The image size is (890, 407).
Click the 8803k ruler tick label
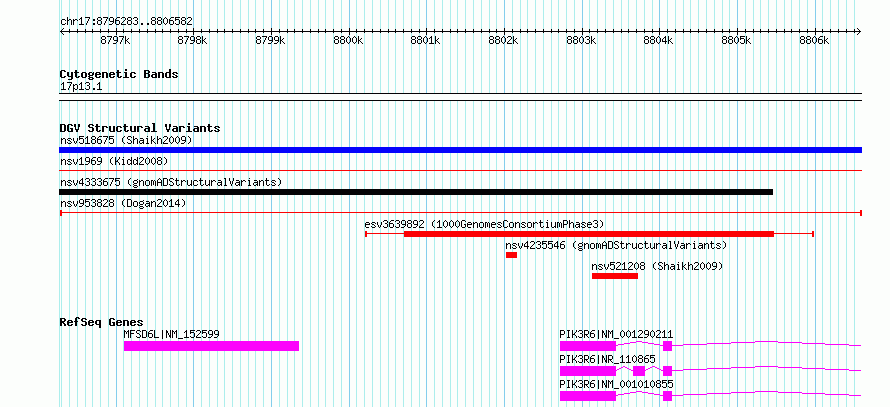click(582, 41)
